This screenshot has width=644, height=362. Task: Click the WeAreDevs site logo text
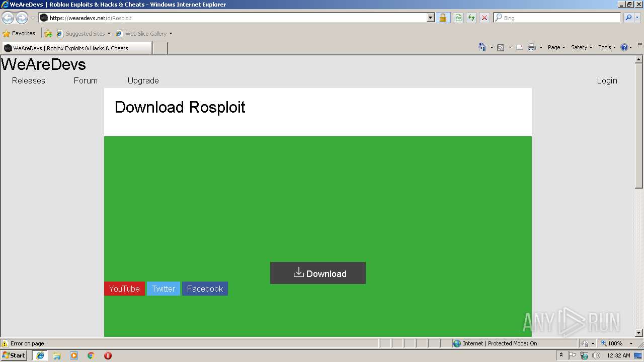coord(43,64)
